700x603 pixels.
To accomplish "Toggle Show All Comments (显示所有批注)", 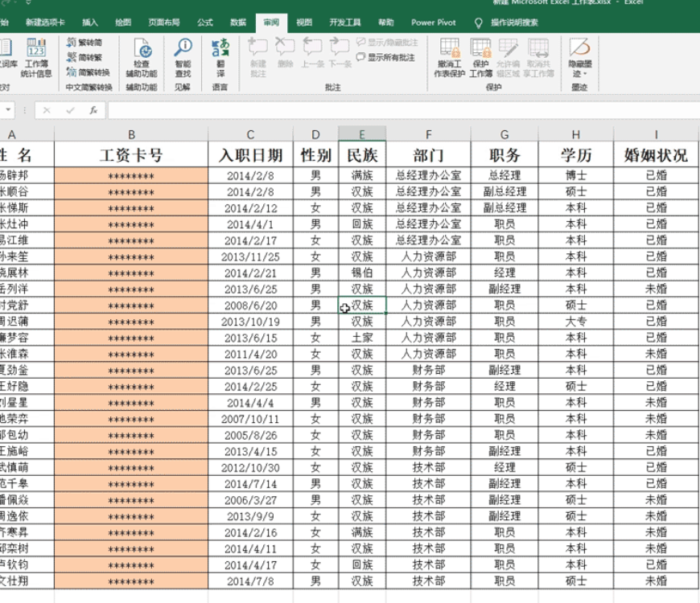I will pyautogui.click(x=385, y=57).
